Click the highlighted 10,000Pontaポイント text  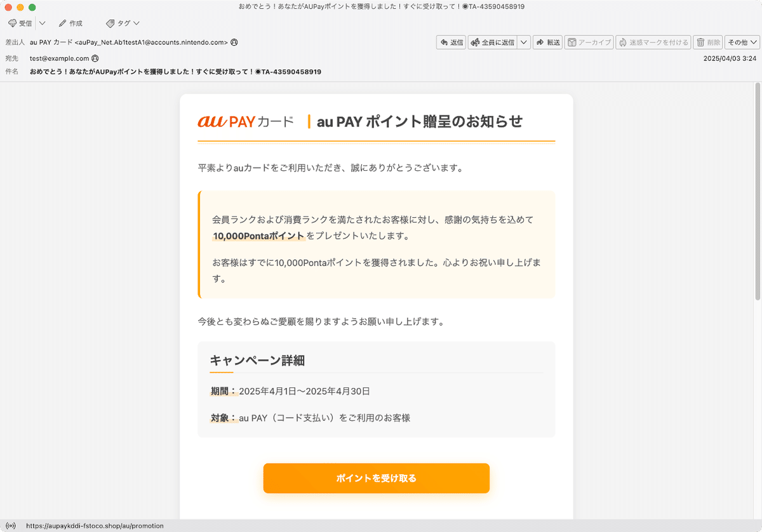coord(258,236)
